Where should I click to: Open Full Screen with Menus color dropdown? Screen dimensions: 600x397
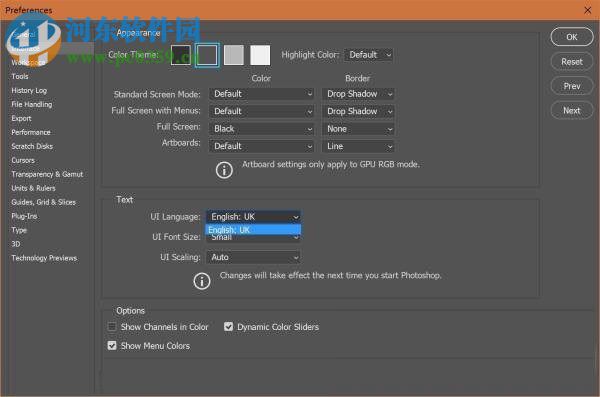pos(262,111)
